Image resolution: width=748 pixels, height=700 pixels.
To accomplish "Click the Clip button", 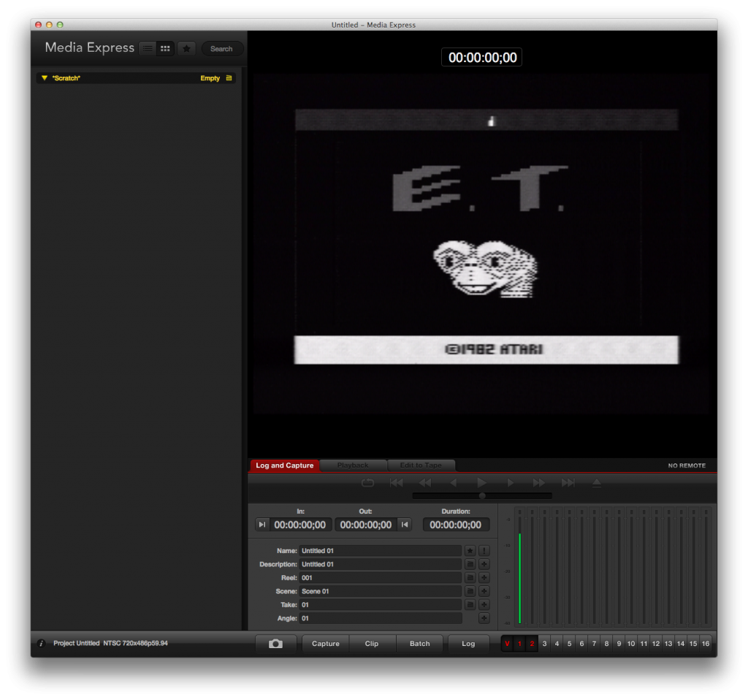I will tap(372, 644).
